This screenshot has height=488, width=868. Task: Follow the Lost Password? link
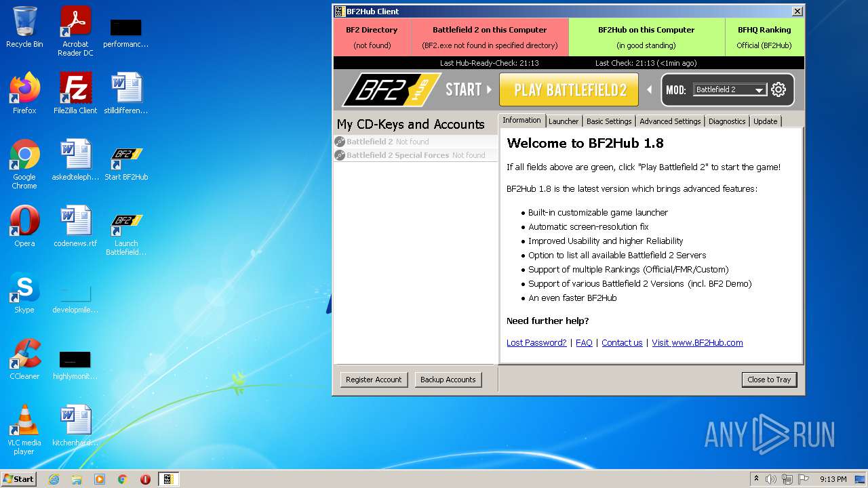tap(536, 343)
